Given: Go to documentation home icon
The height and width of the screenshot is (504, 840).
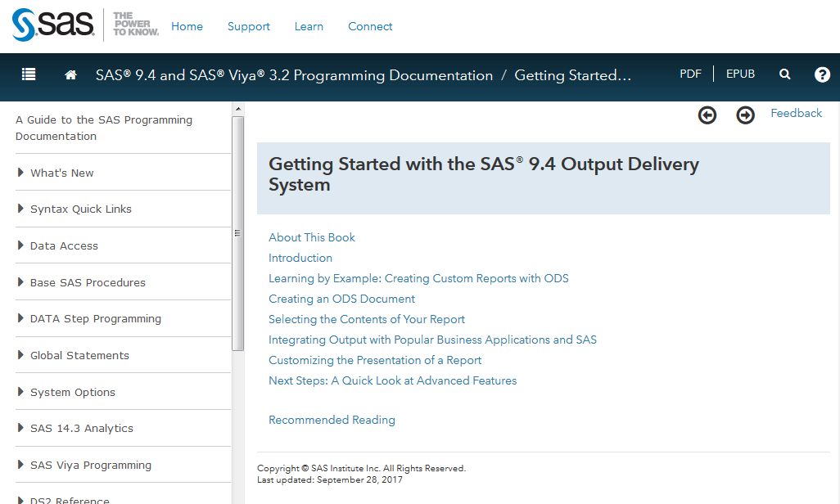Looking at the screenshot, I should (x=70, y=75).
